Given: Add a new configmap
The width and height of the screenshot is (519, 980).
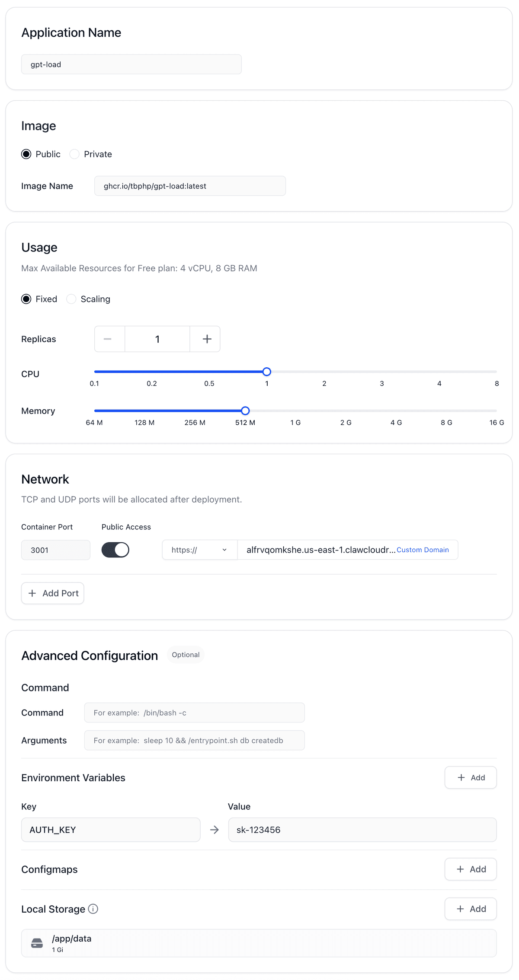Looking at the screenshot, I should [x=471, y=869].
